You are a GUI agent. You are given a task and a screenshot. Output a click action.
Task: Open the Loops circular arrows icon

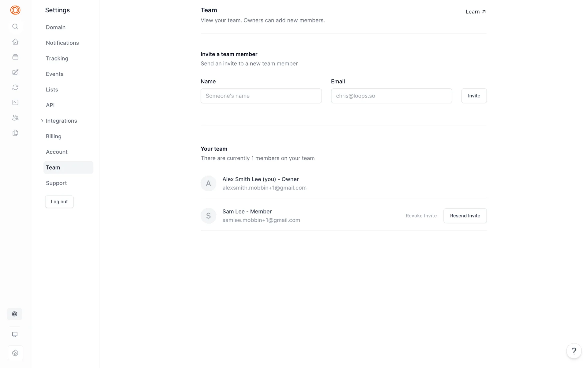pyautogui.click(x=15, y=87)
